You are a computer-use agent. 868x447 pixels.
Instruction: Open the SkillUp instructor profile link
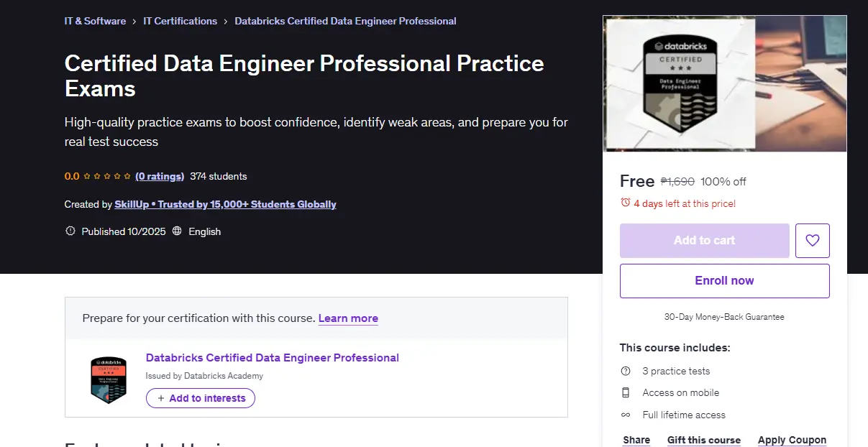225,204
